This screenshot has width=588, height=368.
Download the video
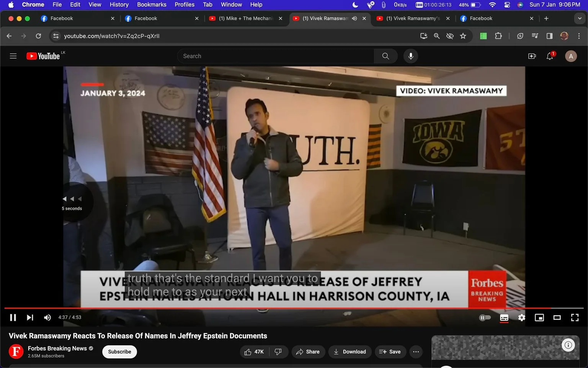(350, 352)
